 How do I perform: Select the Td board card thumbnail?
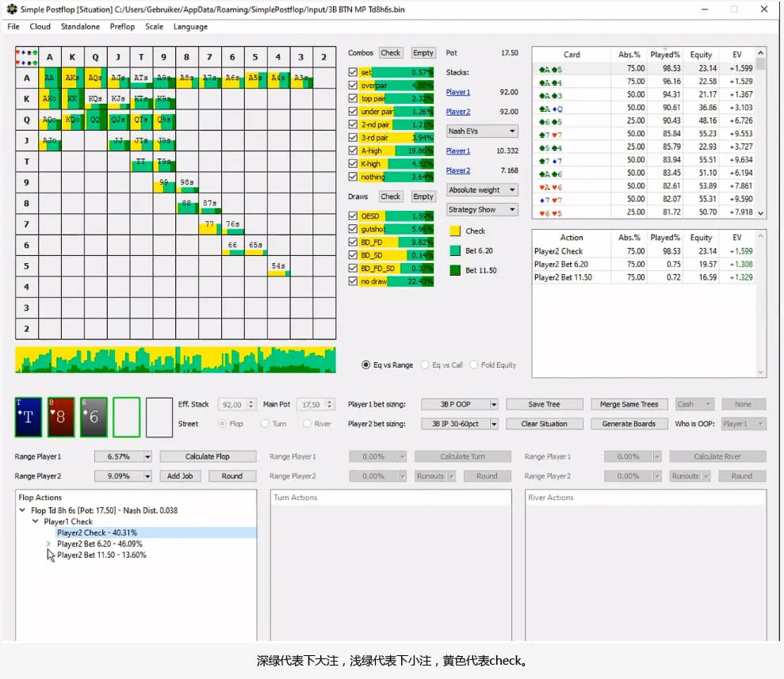point(28,417)
